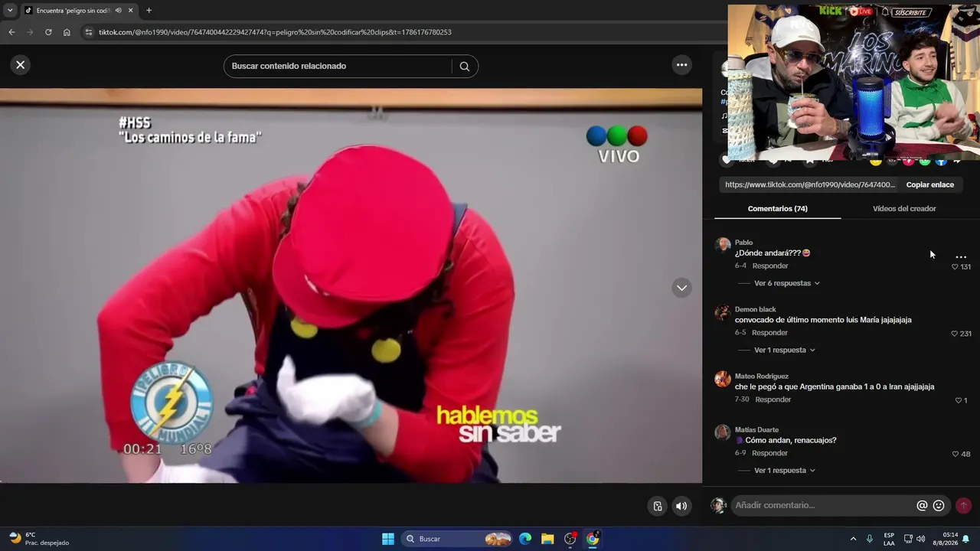Expand Ver 1 respuesta under Demon black's comment
Image resolution: width=980 pixels, height=551 pixels.
pos(784,350)
